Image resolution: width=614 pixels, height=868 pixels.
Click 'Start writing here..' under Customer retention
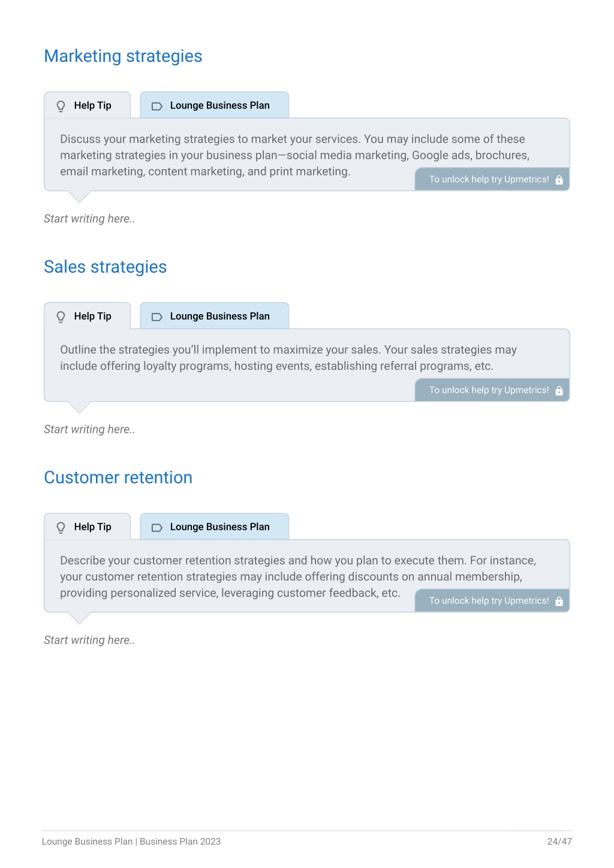pos(89,640)
